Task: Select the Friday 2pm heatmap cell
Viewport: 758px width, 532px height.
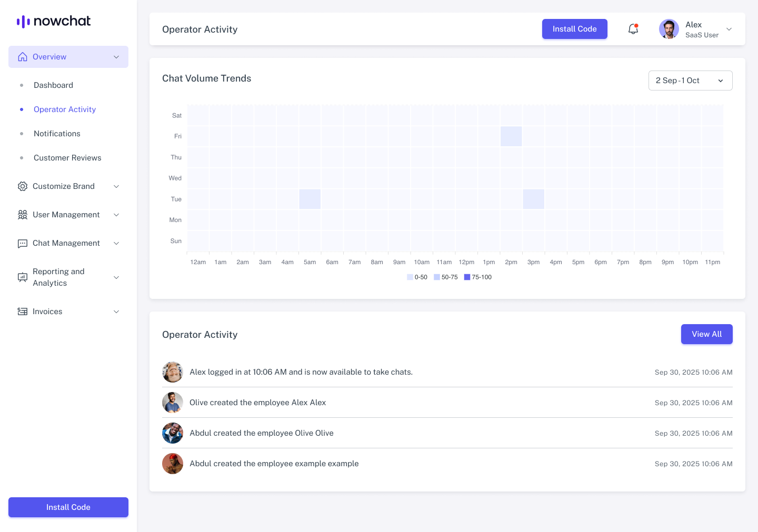Action: pos(511,136)
